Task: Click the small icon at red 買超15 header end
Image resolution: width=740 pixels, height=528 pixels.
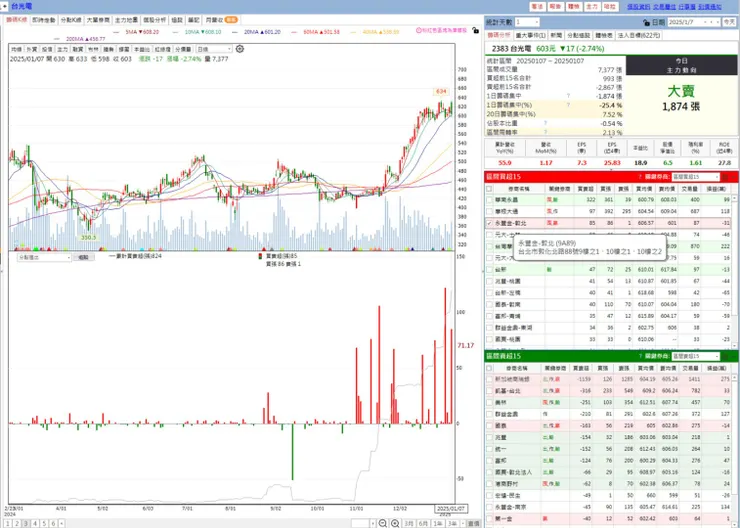Action: 726,177
